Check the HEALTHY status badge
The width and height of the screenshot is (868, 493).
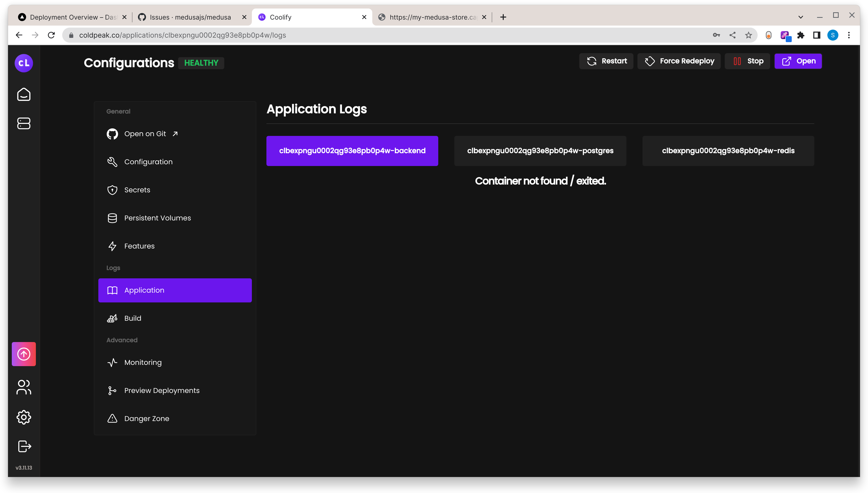[x=201, y=63]
